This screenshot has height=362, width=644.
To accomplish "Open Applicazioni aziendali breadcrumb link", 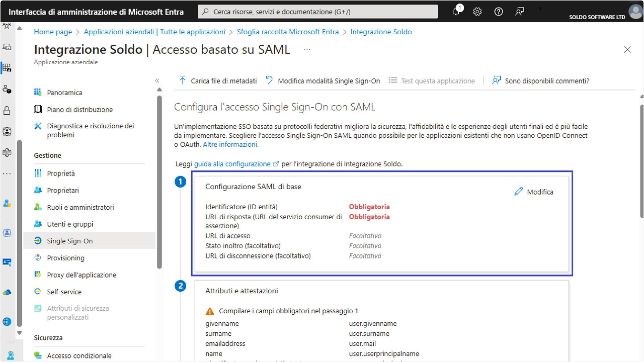I will click(154, 32).
